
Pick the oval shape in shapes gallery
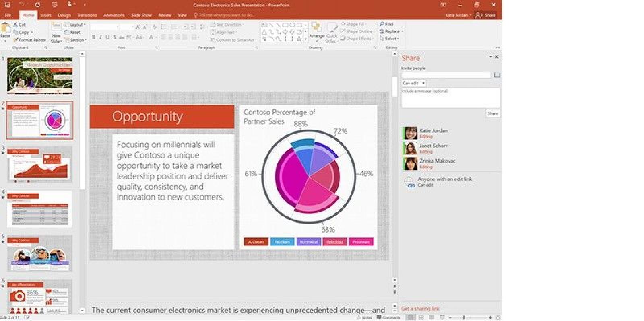pos(292,25)
